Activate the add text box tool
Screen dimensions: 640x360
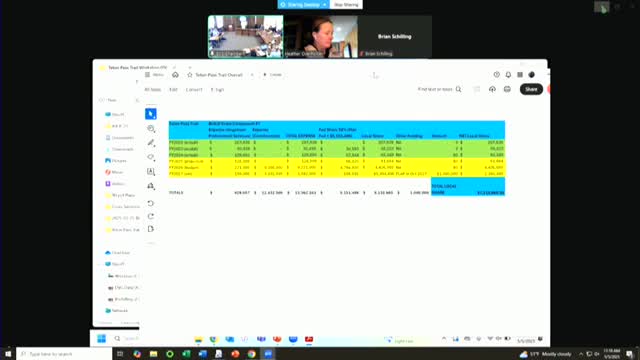coord(151,171)
